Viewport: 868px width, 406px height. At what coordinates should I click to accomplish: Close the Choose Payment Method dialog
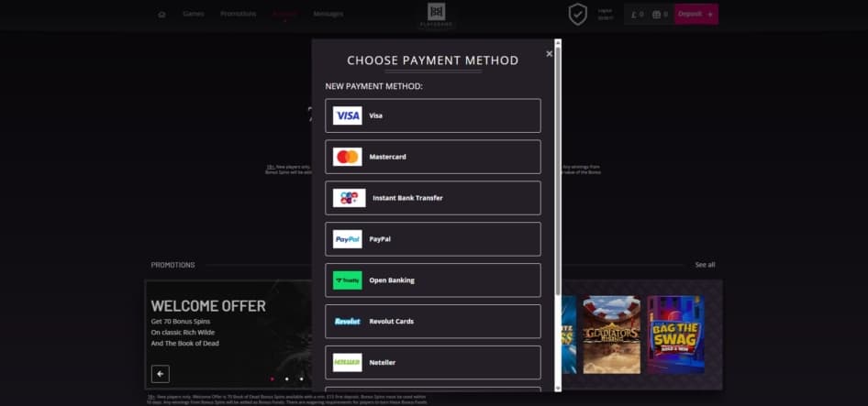pos(549,54)
